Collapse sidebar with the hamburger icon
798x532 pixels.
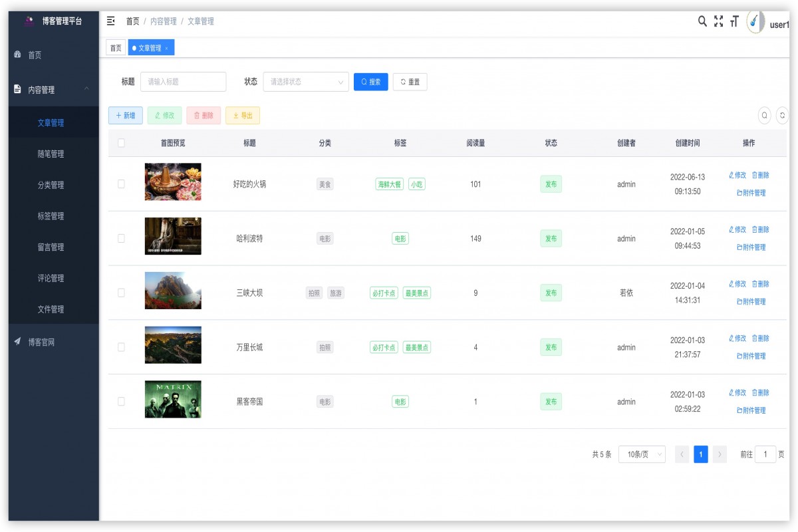[x=111, y=21]
